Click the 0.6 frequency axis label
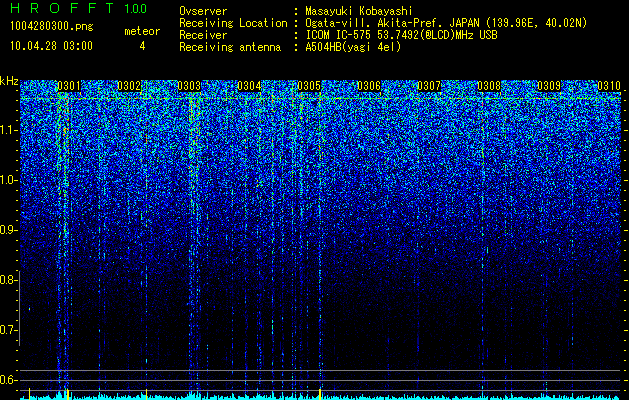Viewport: 629px width, 400px height. click(x=9, y=380)
